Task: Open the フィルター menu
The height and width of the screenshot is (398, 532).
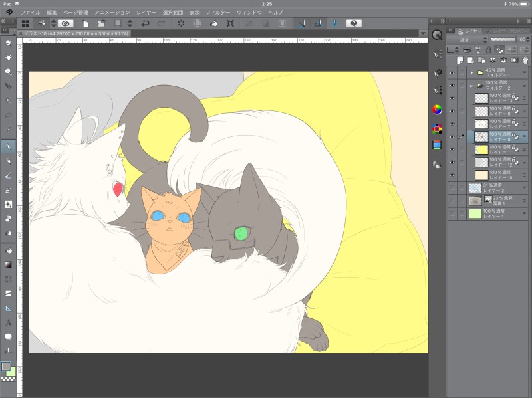Action: coord(217,13)
